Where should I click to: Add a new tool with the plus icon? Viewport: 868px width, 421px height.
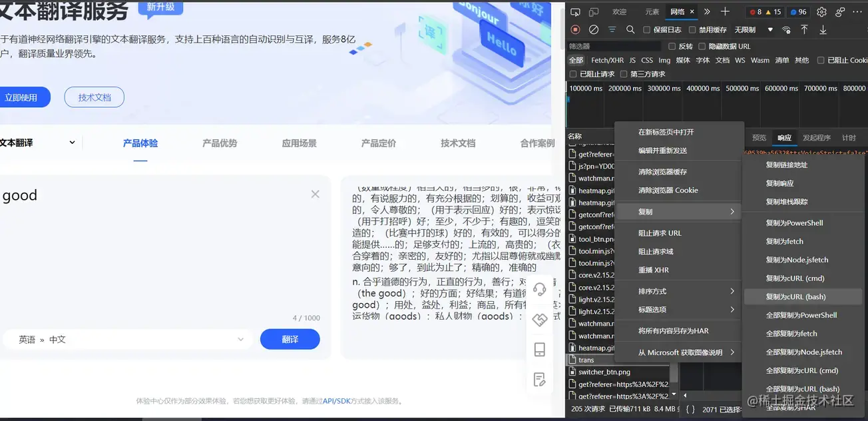726,12
